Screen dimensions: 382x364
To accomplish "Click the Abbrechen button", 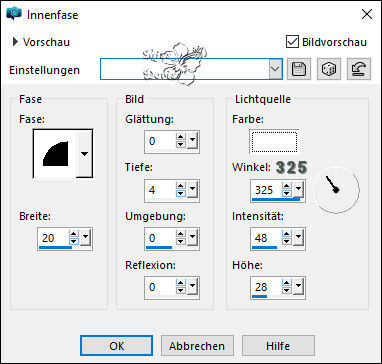I will (x=197, y=346).
